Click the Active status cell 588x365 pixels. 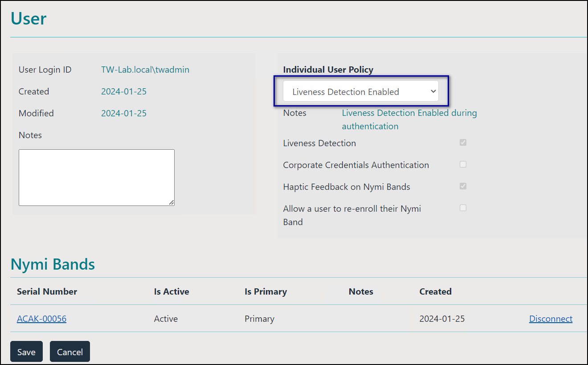point(166,319)
